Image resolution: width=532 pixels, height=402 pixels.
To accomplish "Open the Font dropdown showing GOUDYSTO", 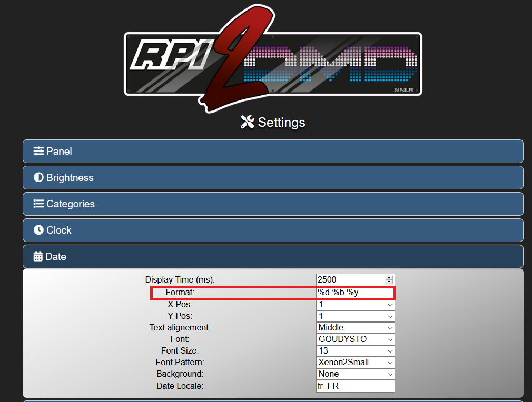I will [355, 339].
